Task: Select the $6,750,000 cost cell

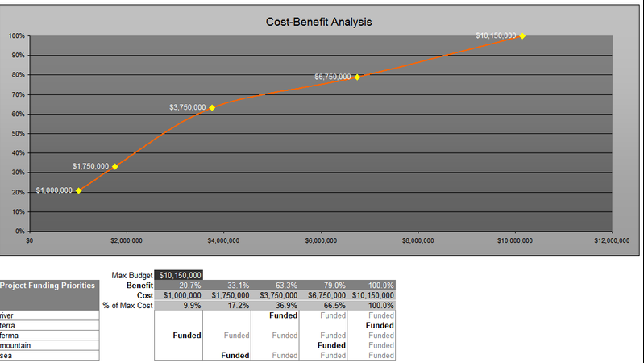Action: click(x=323, y=295)
